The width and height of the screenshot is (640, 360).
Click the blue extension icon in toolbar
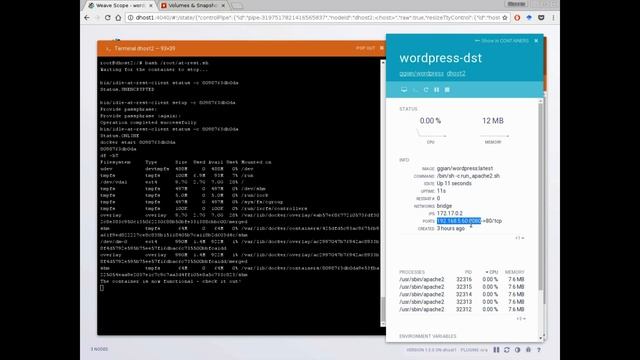[529, 18]
